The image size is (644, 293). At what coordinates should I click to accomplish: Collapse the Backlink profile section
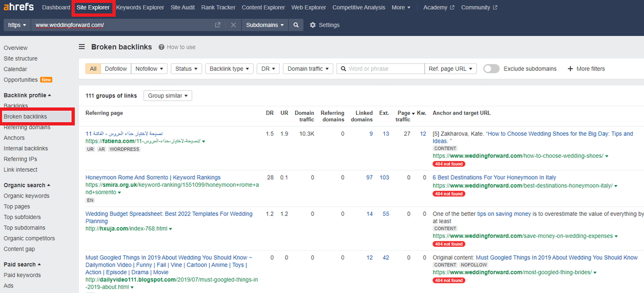click(27, 95)
